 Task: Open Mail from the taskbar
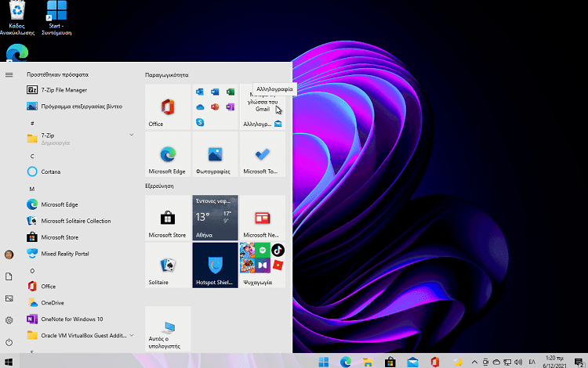pos(412,362)
